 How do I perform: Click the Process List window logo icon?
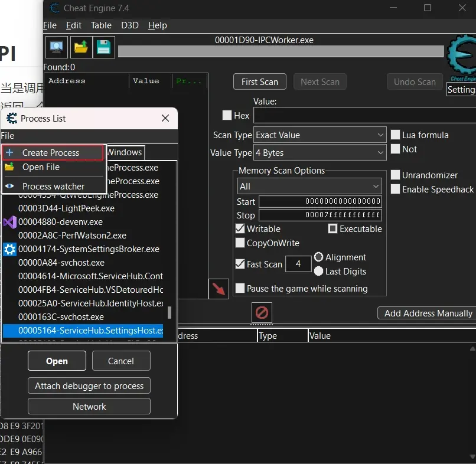pyautogui.click(x=12, y=118)
